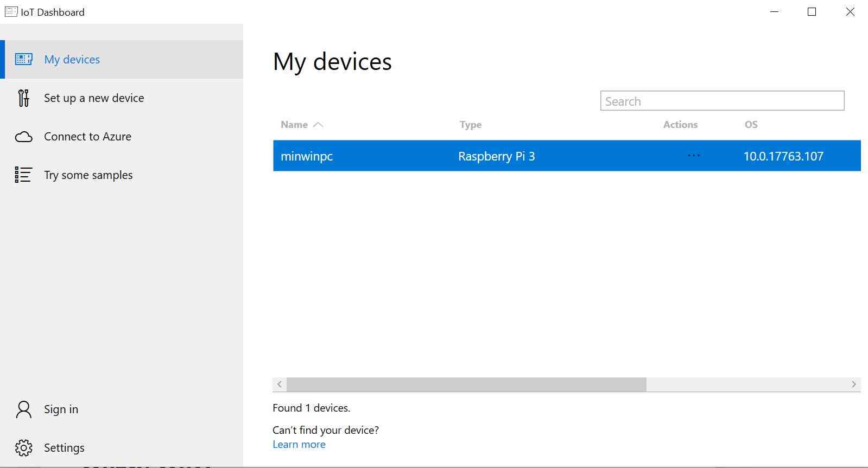This screenshot has width=868, height=468.
Task: Select the minwinpc device name
Action: (307, 156)
